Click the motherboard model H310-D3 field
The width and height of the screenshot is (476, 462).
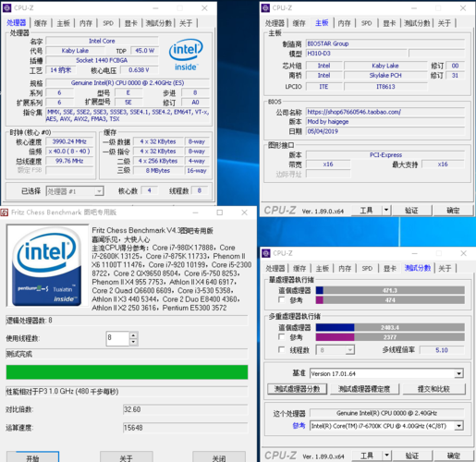356,54
